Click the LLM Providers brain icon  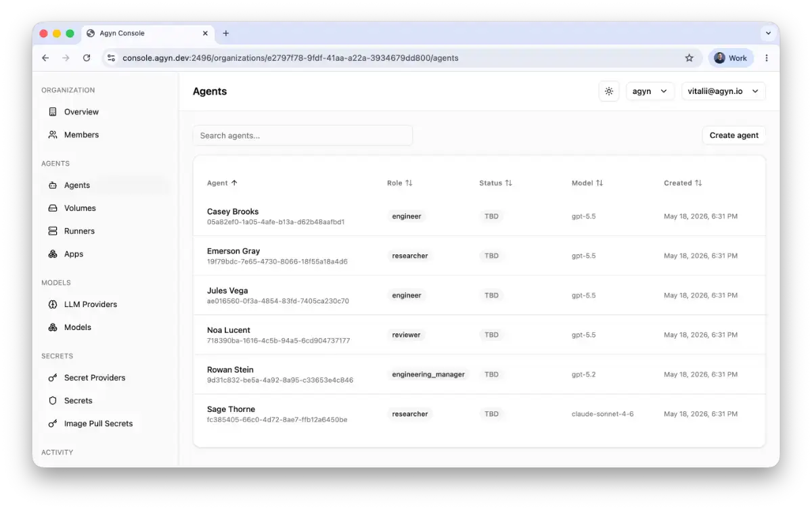(x=53, y=304)
